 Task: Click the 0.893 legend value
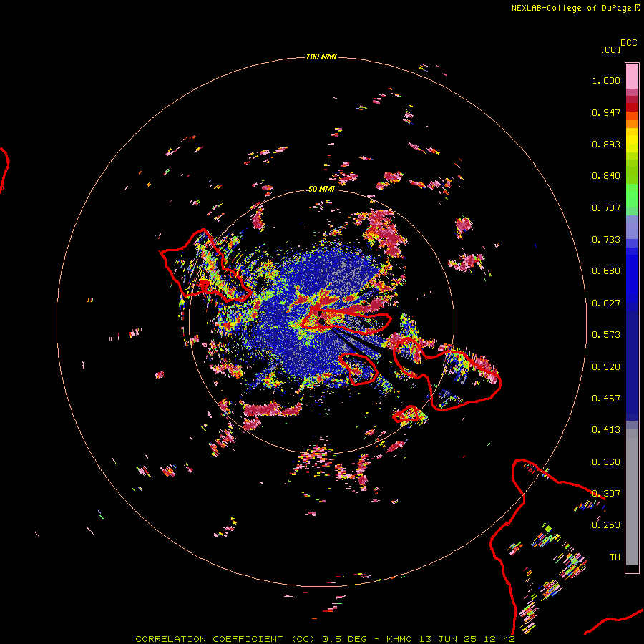pyautogui.click(x=606, y=144)
